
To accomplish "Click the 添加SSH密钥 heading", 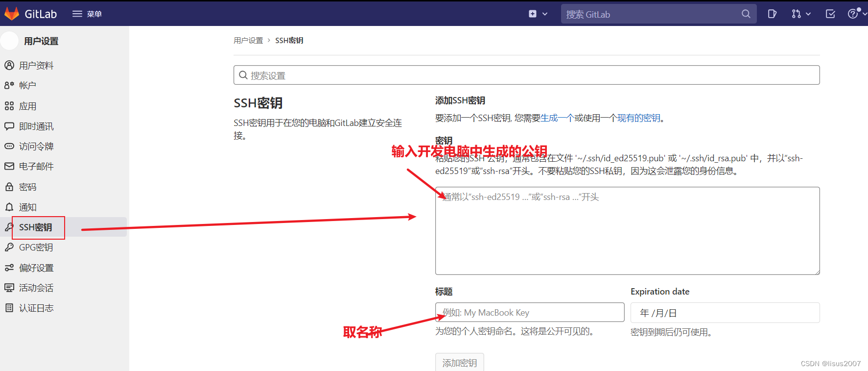I will click(x=460, y=100).
